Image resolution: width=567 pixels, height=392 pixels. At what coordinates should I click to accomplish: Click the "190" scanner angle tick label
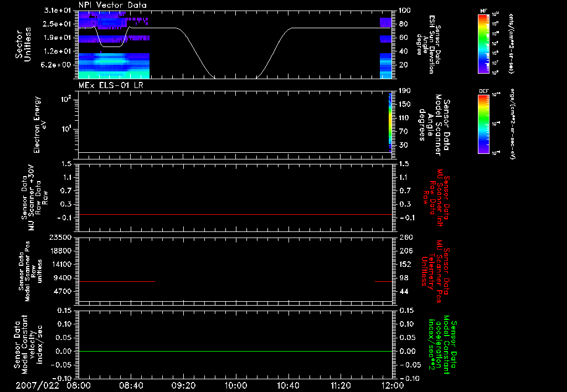click(405, 91)
